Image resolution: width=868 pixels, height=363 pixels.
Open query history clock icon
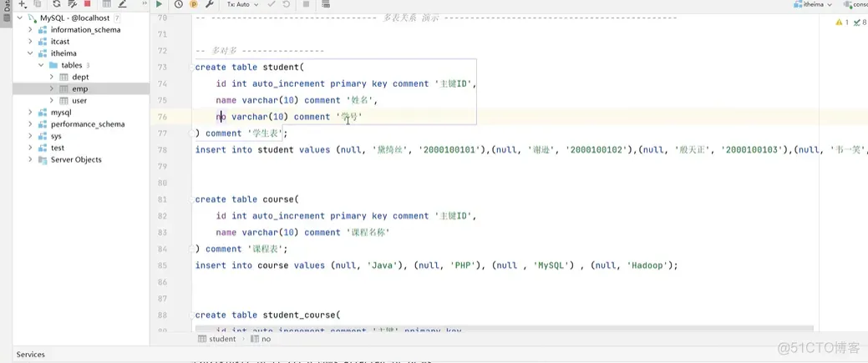pyautogui.click(x=178, y=4)
